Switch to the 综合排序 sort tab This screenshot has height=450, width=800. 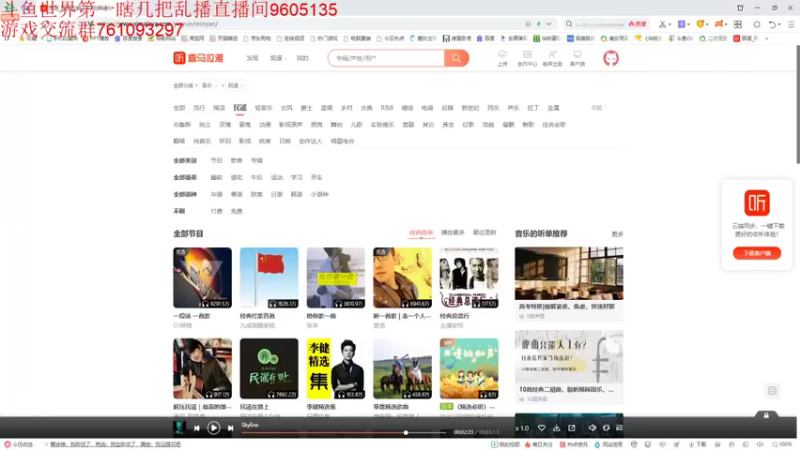pos(421,233)
